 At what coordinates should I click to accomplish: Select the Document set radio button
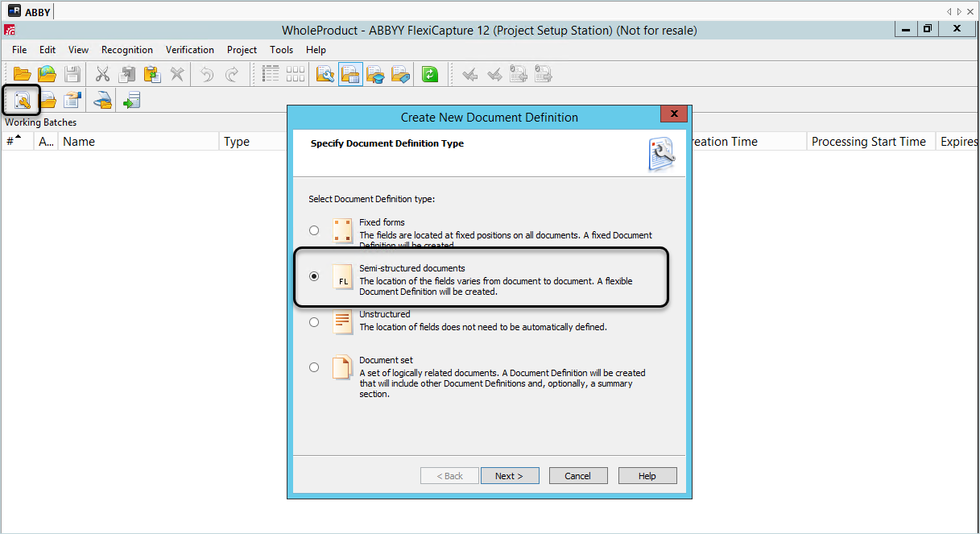pyautogui.click(x=314, y=367)
